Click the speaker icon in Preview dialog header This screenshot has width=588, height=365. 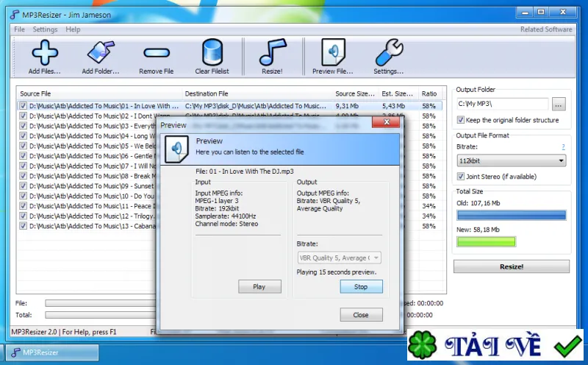tap(176, 149)
